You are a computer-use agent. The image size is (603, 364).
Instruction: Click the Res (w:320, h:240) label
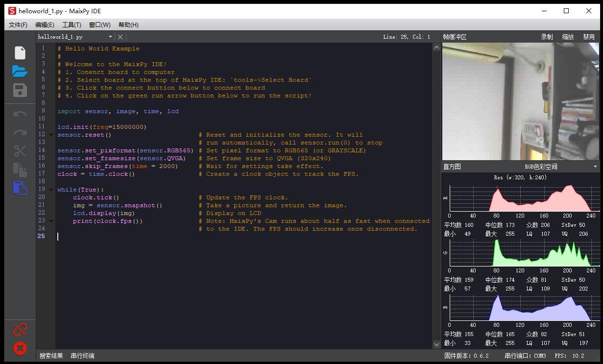520,177
